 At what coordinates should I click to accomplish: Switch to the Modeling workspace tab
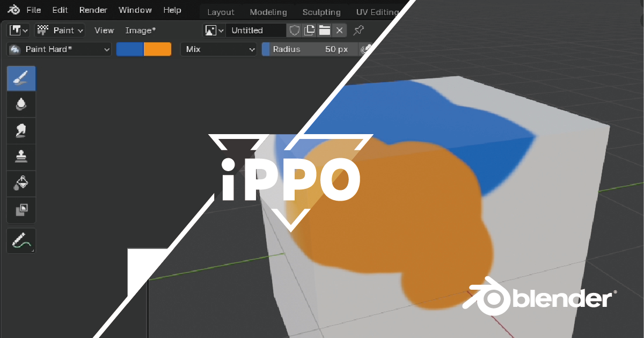click(x=268, y=12)
